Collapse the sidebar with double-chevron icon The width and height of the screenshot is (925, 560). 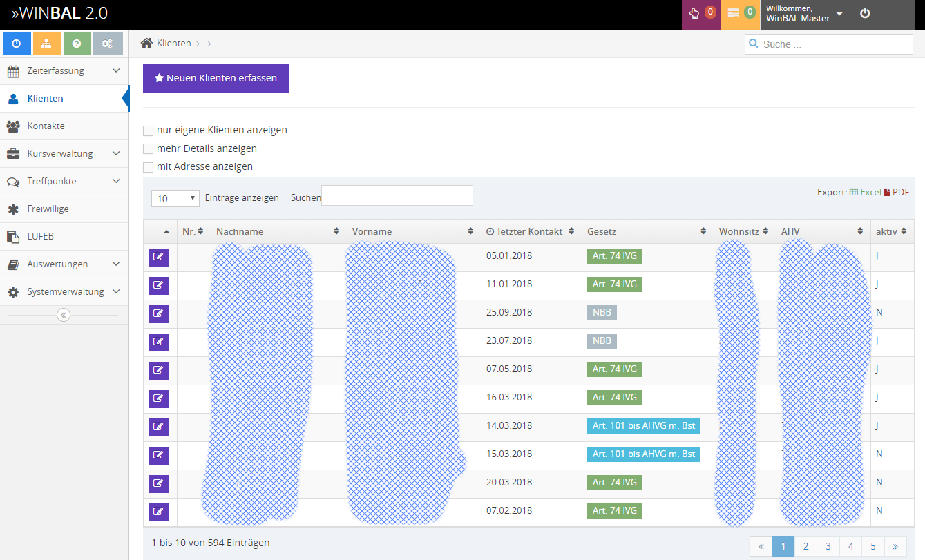tap(64, 315)
